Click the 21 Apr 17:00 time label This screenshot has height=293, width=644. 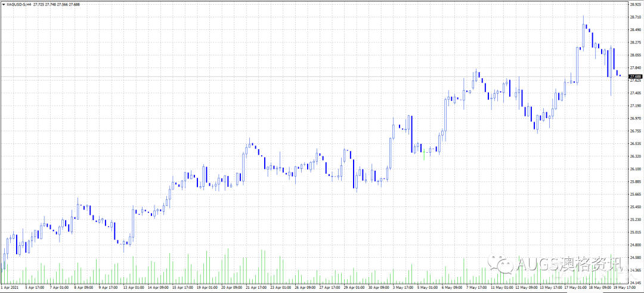click(x=255, y=288)
